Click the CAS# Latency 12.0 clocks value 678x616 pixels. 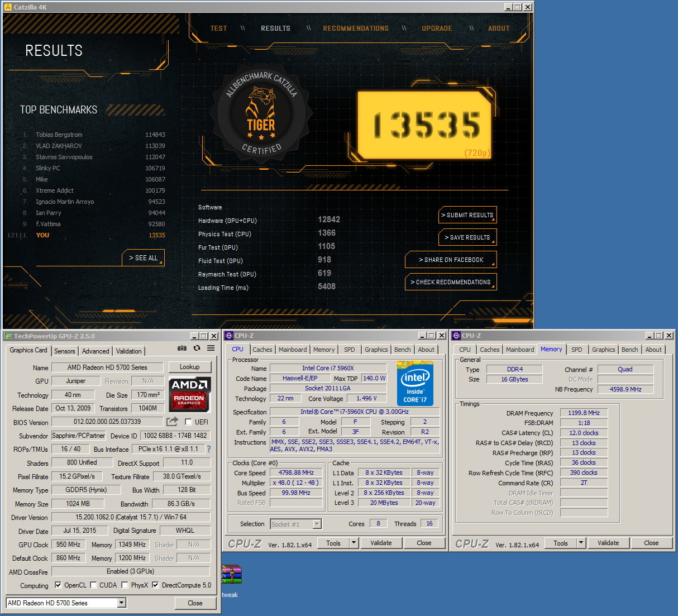coord(584,433)
